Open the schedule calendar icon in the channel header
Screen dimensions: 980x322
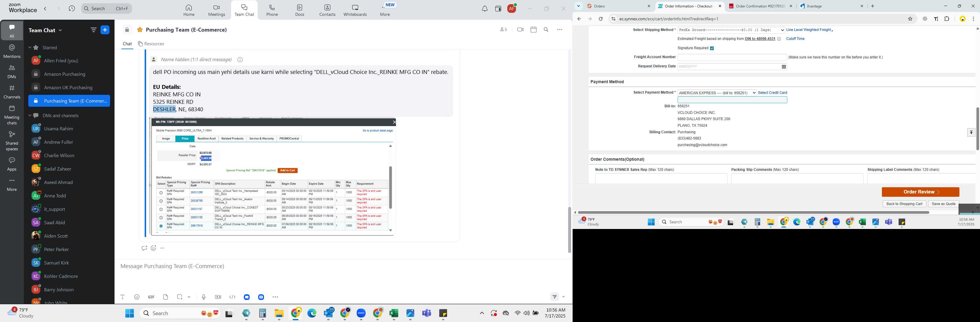click(x=533, y=30)
